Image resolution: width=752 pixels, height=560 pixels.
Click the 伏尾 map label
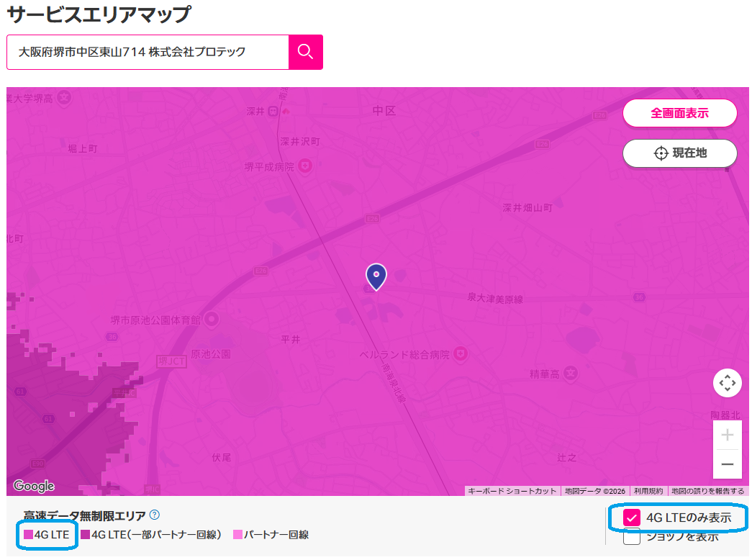point(221,457)
